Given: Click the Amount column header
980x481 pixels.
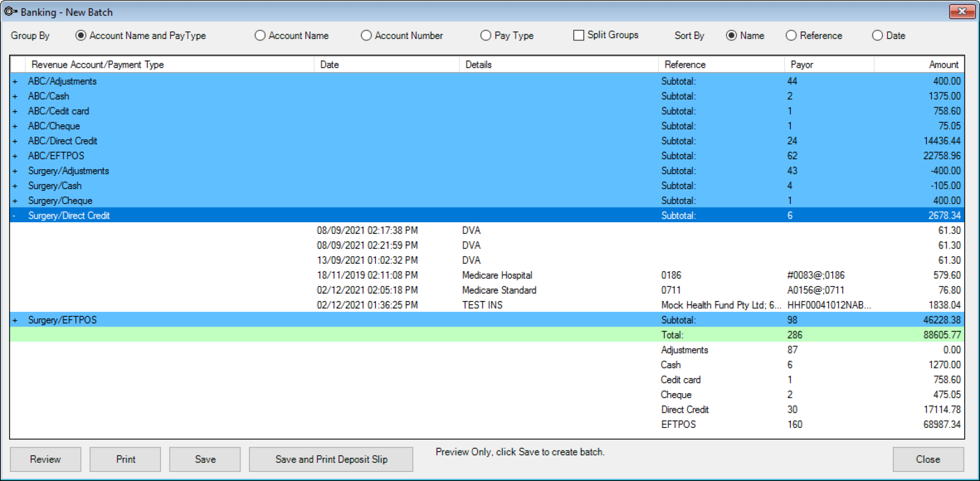Looking at the screenshot, I should coord(943,65).
